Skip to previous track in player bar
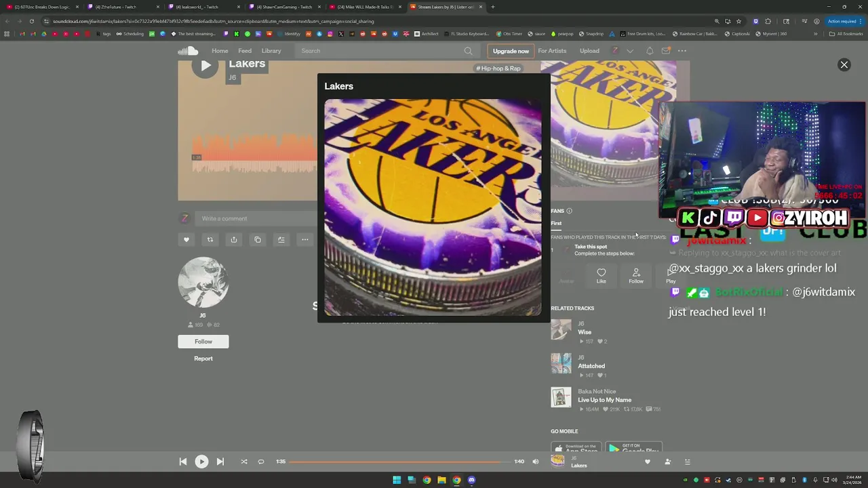Image resolution: width=868 pixels, height=488 pixels. tap(183, 462)
